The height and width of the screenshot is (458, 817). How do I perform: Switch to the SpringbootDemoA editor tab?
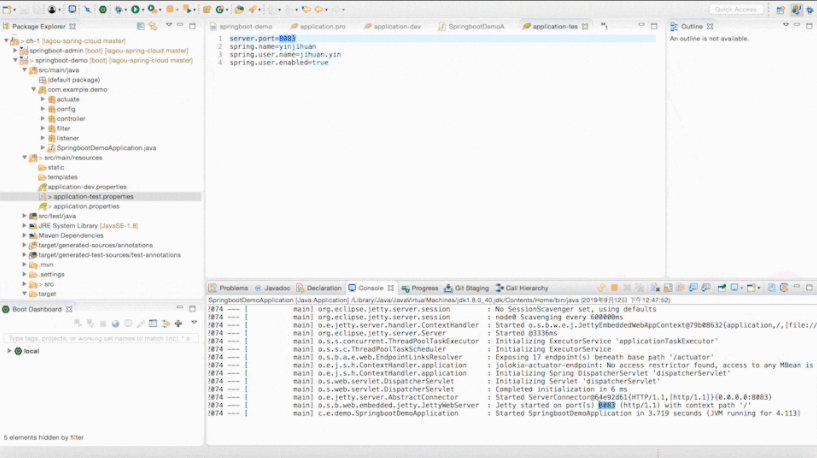point(472,26)
